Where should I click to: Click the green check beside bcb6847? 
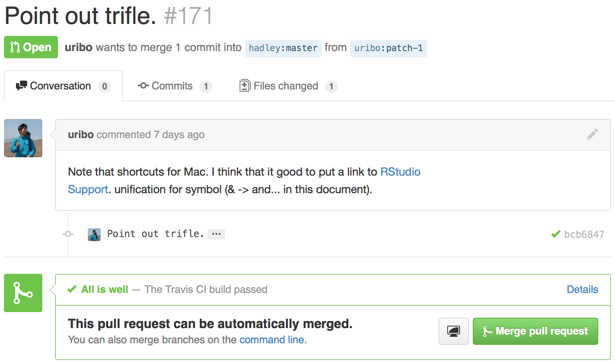(555, 234)
